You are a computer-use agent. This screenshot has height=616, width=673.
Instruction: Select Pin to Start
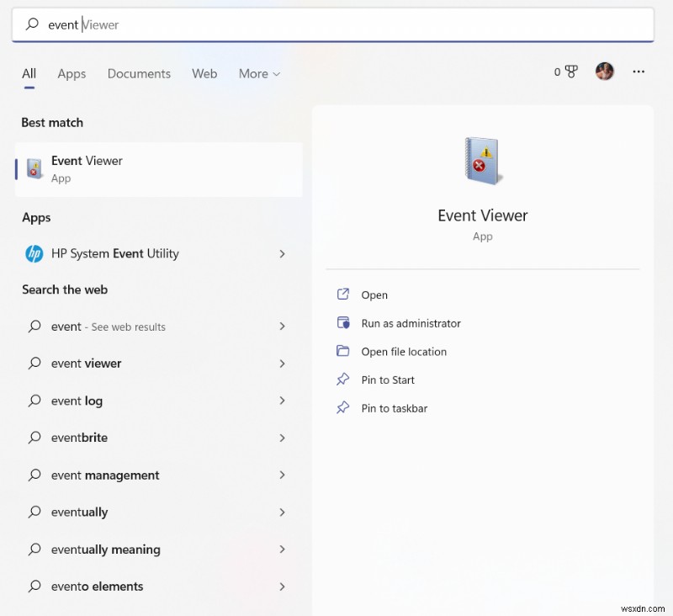388,380
